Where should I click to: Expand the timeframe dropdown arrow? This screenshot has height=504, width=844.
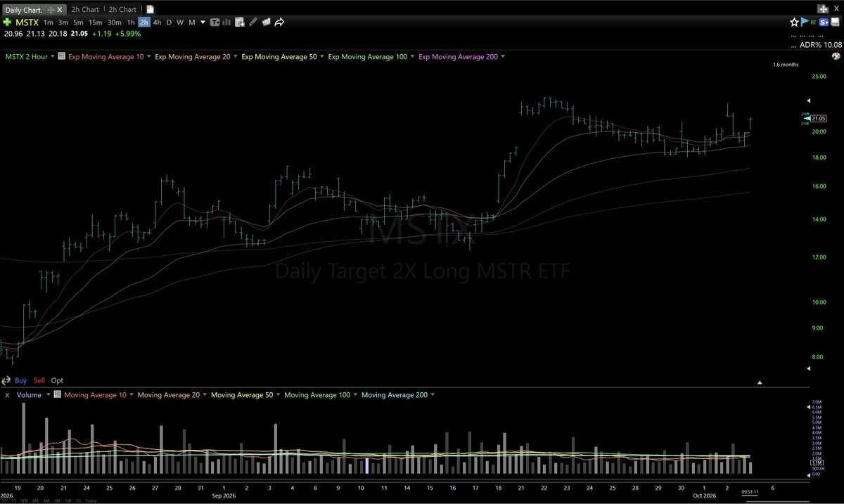pos(203,22)
